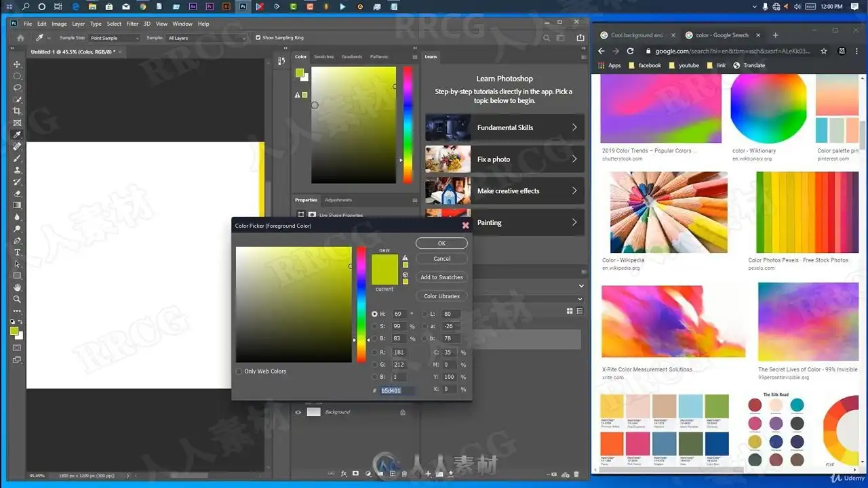
Task: Open the File menu
Action: click(x=28, y=24)
